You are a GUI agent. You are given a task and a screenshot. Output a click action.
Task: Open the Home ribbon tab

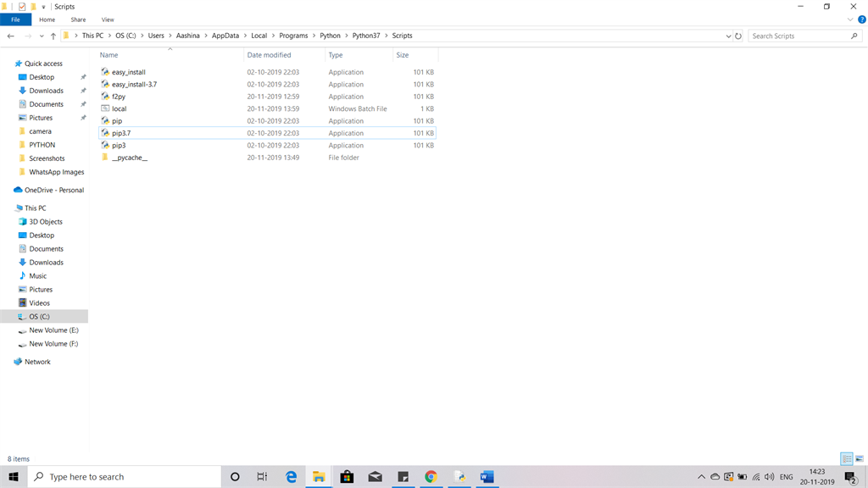click(x=47, y=19)
